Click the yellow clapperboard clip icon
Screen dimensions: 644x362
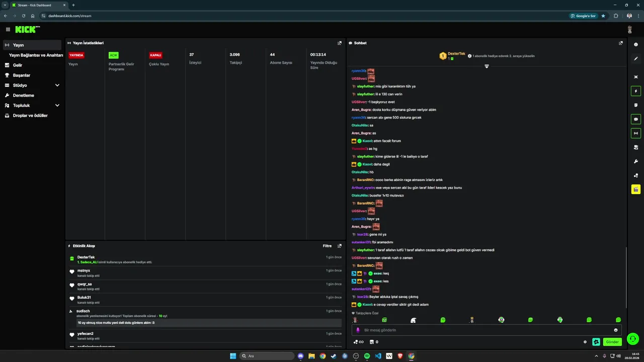coord(636,190)
